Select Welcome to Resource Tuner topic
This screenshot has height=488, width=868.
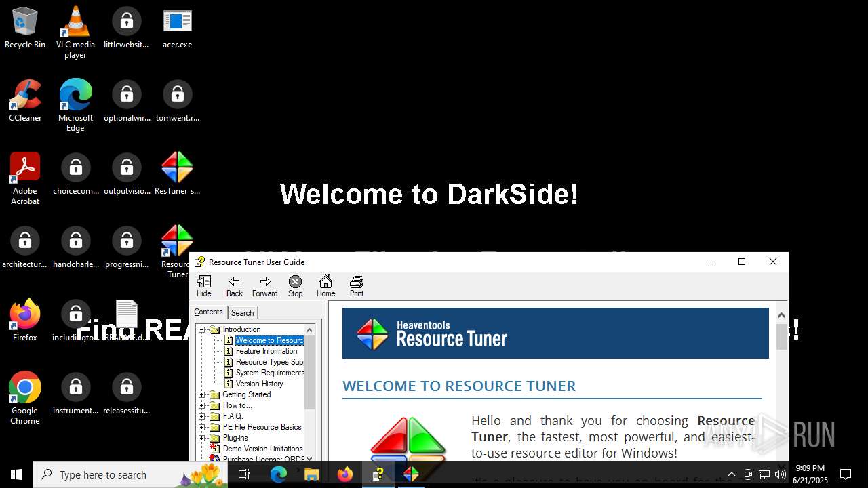[x=269, y=340]
